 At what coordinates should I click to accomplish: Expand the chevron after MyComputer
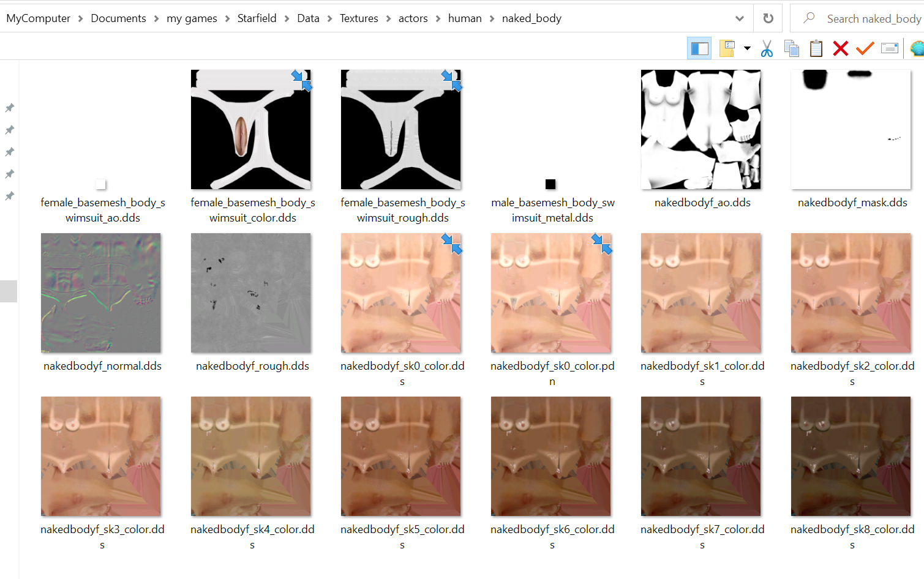point(80,19)
